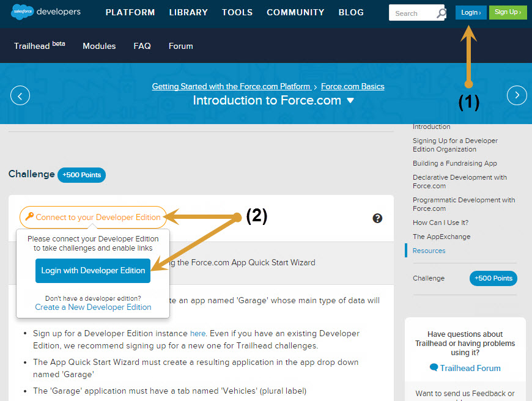Expand the Introduction to Force.com dropdown arrow
The image size is (532, 401).
[x=350, y=100]
